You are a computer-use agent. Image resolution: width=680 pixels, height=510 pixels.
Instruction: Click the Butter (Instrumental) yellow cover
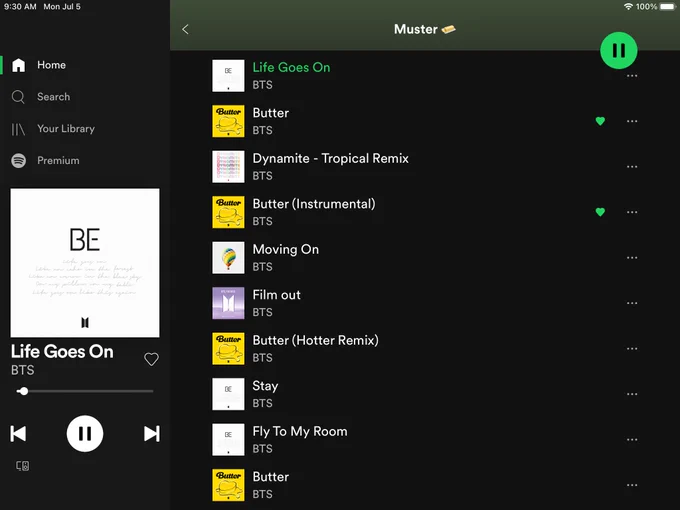[x=228, y=212]
